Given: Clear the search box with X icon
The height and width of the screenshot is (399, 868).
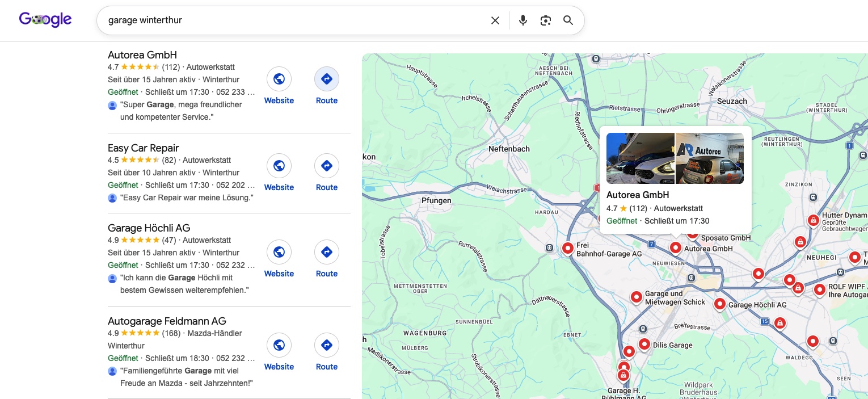Looking at the screenshot, I should (495, 20).
